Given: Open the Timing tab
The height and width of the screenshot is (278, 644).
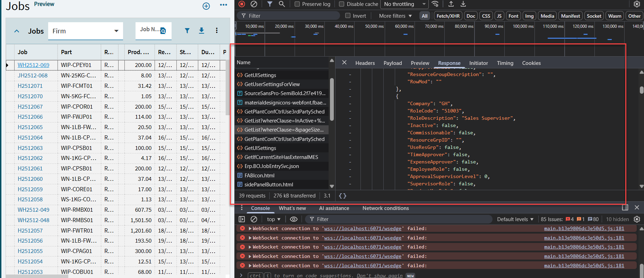Looking at the screenshot, I should 505,63.
